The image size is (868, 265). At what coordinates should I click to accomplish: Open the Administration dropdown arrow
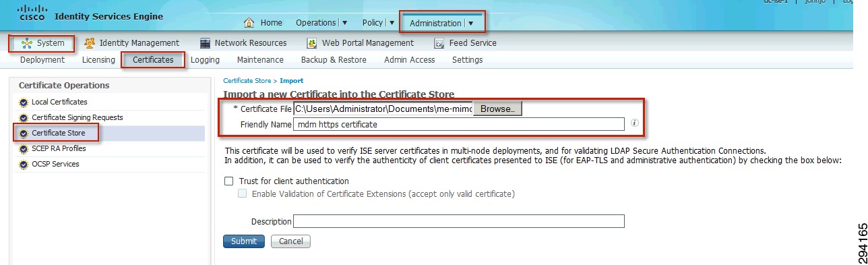(471, 24)
